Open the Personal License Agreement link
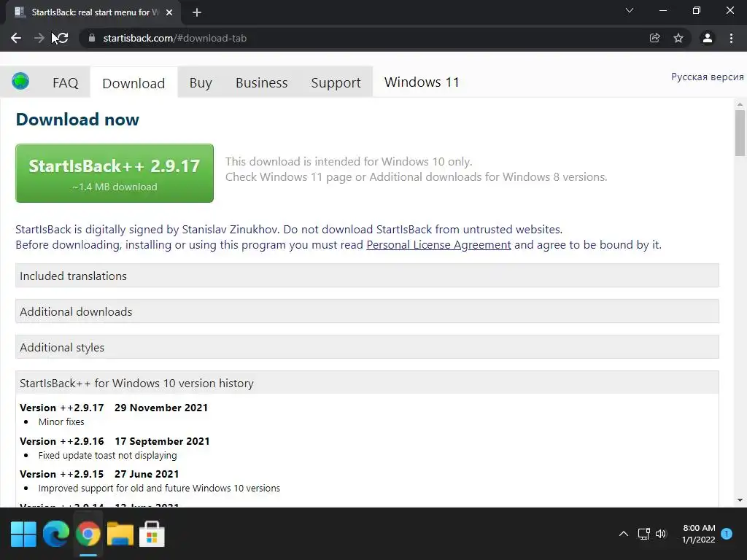This screenshot has height=560, width=747. point(438,245)
